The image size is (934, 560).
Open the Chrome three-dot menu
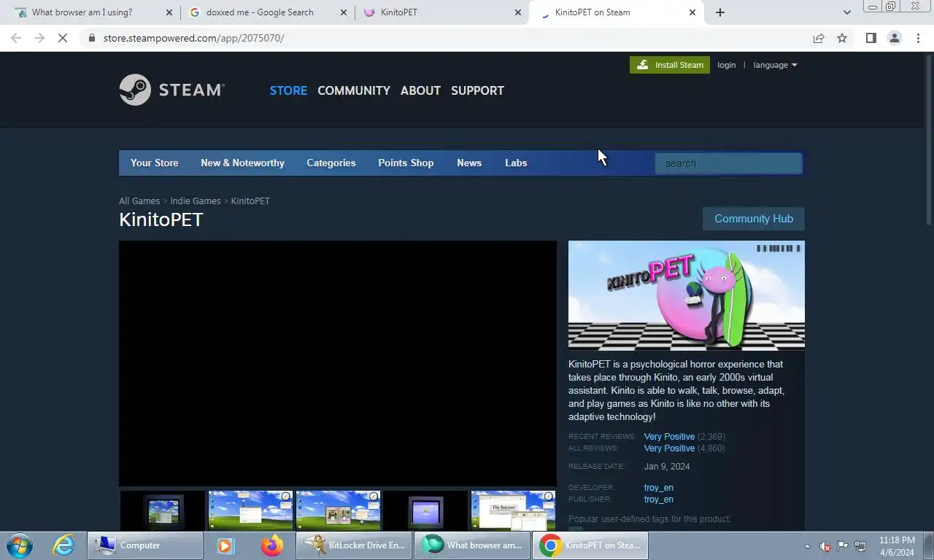918,38
